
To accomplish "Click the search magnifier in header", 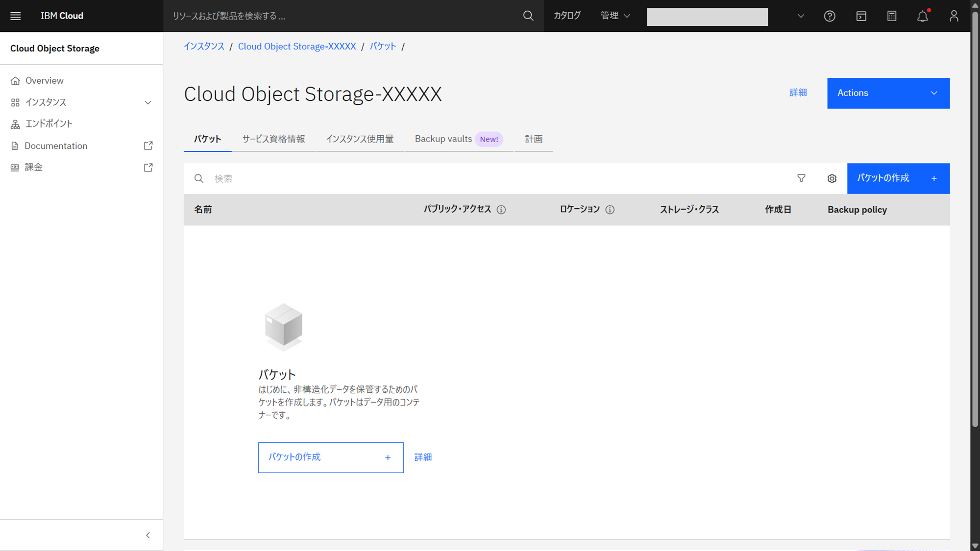I will [x=528, y=16].
